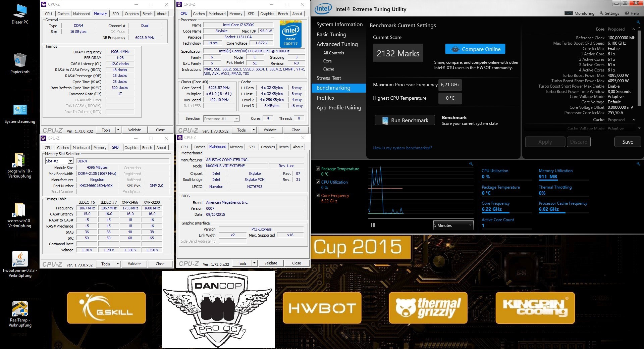Viewport: 644px width, 349px height.
Task: Open the Tools dropdown arrow in Memory CPU-Z window
Action: [118, 130]
